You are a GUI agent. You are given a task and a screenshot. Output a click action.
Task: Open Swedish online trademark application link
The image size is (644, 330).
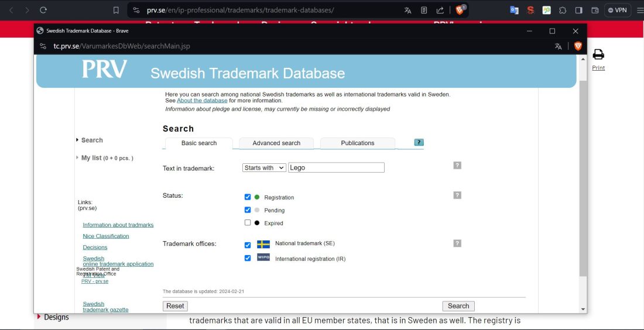coord(118,262)
